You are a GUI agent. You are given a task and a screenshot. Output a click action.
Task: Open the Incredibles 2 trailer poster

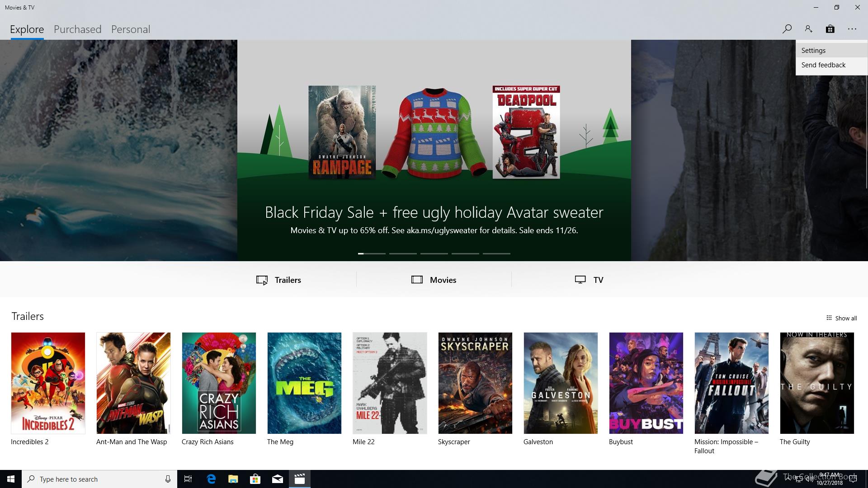(x=48, y=383)
